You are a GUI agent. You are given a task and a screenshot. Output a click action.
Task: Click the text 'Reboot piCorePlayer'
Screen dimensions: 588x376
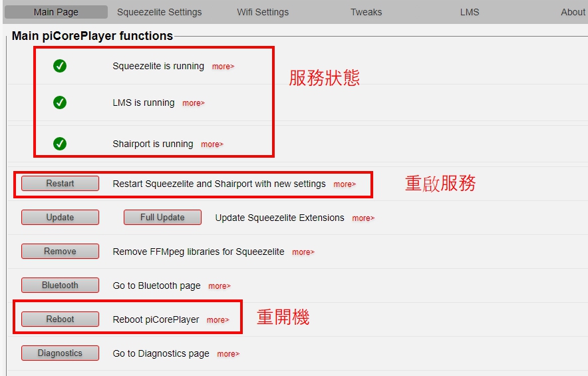[x=156, y=319]
